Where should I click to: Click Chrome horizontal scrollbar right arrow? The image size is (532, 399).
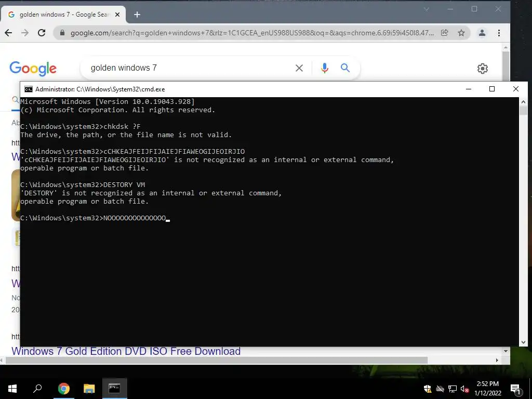point(497,361)
